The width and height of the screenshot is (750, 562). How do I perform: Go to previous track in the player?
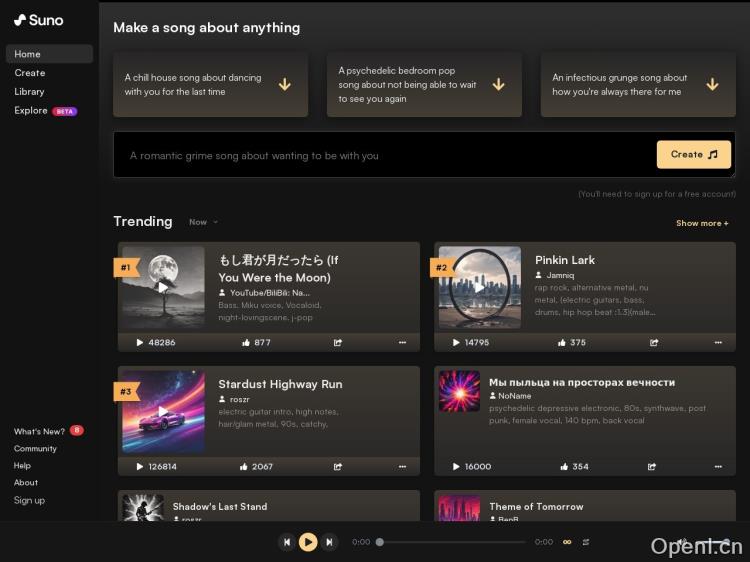(x=287, y=542)
